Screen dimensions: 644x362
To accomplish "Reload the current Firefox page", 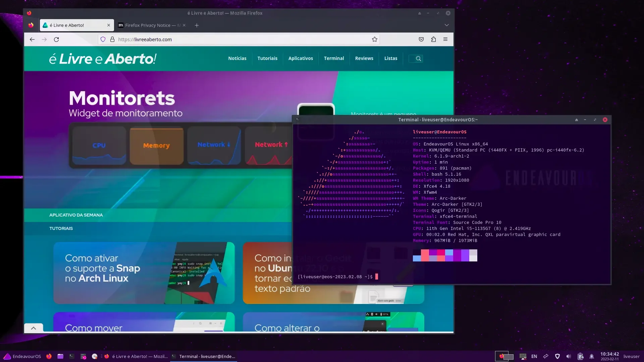I will 56,40.
